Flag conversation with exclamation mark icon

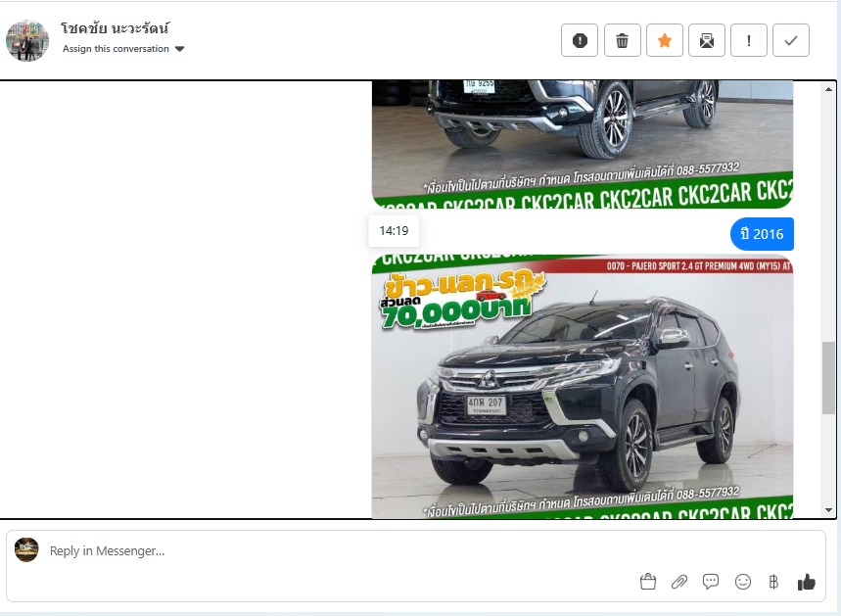(749, 40)
